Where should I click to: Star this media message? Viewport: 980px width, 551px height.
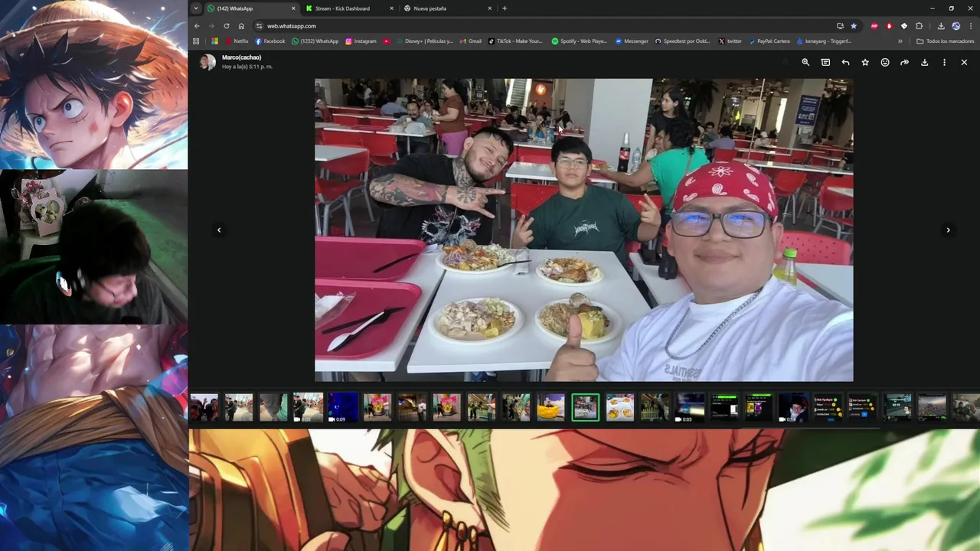pyautogui.click(x=865, y=62)
